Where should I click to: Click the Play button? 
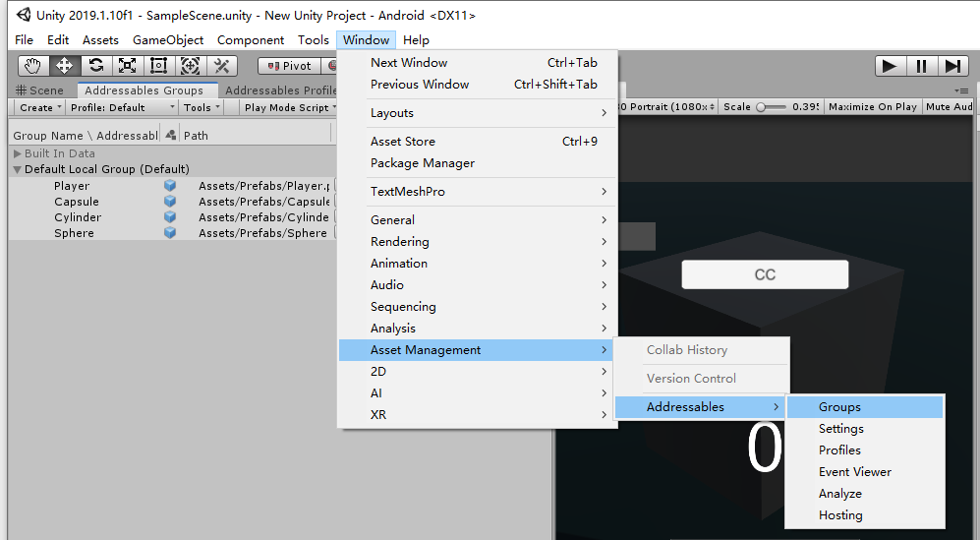coord(890,66)
